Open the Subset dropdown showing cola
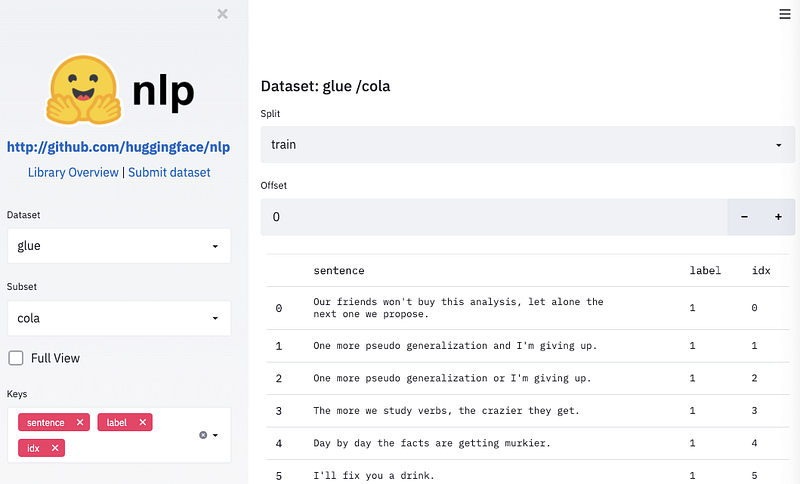The height and width of the screenshot is (484, 800). click(118, 319)
